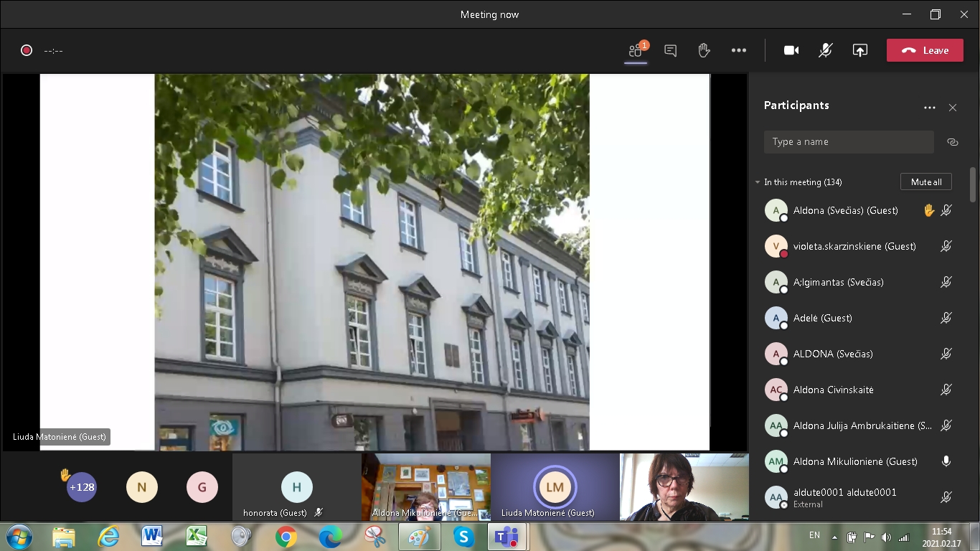Collapse the In this meeting section
This screenshot has height=551, width=980.
(x=758, y=182)
